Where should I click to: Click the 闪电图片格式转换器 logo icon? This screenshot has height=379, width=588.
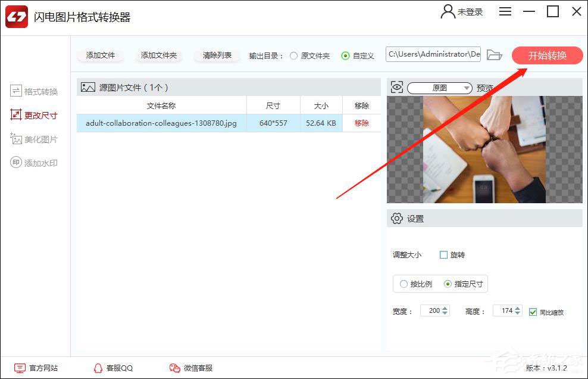click(16, 16)
